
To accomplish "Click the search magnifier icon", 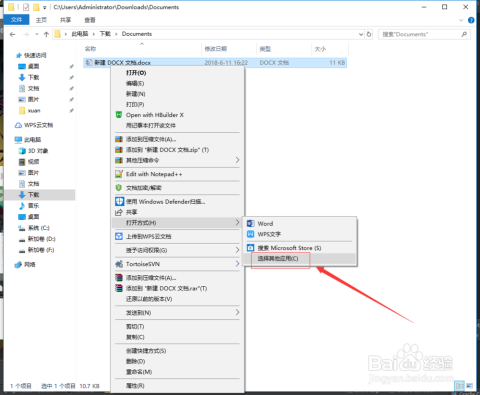I will click(x=464, y=34).
